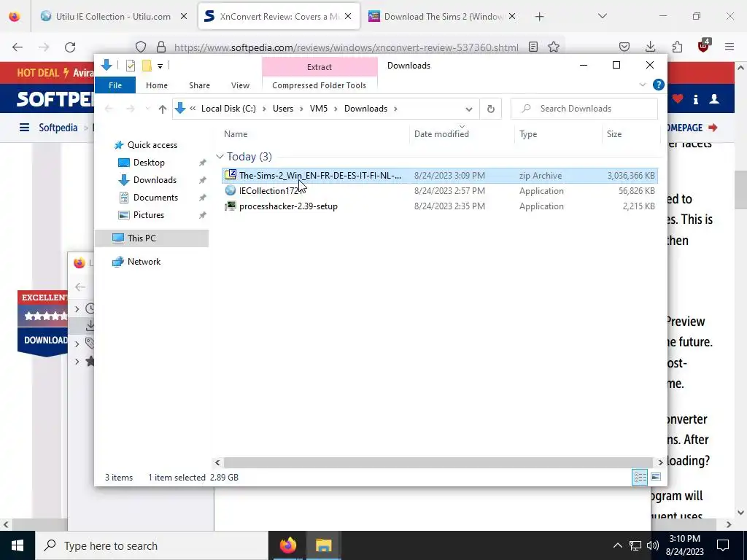
Task: Go up one folder level arrow
Action: 163,109
